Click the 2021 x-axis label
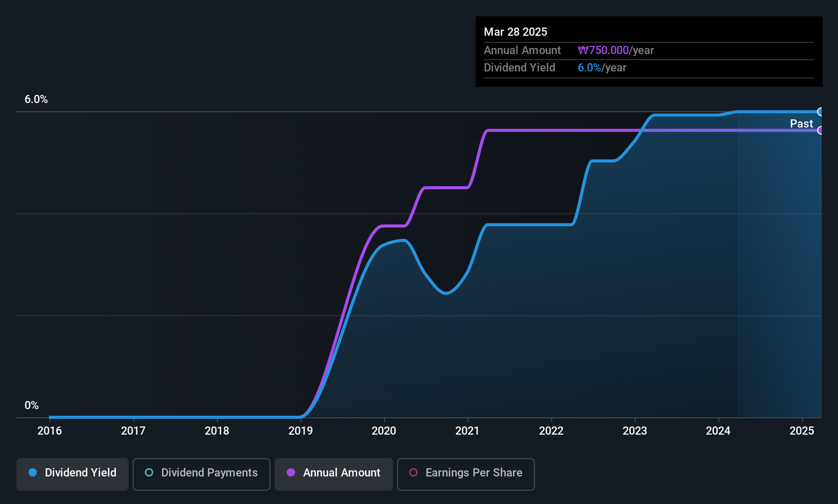 click(x=467, y=431)
